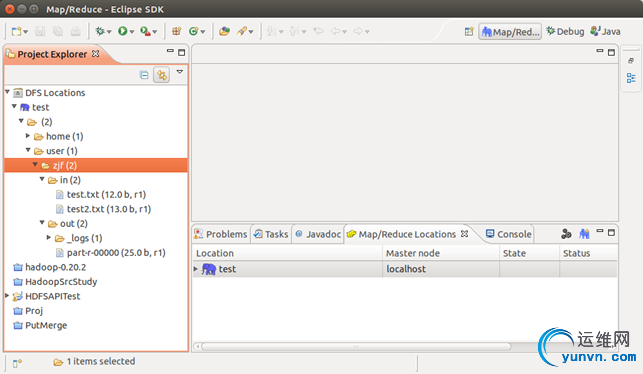Select the Project Explorer tab
Screen dimensions: 643x374
click(52, 54)
